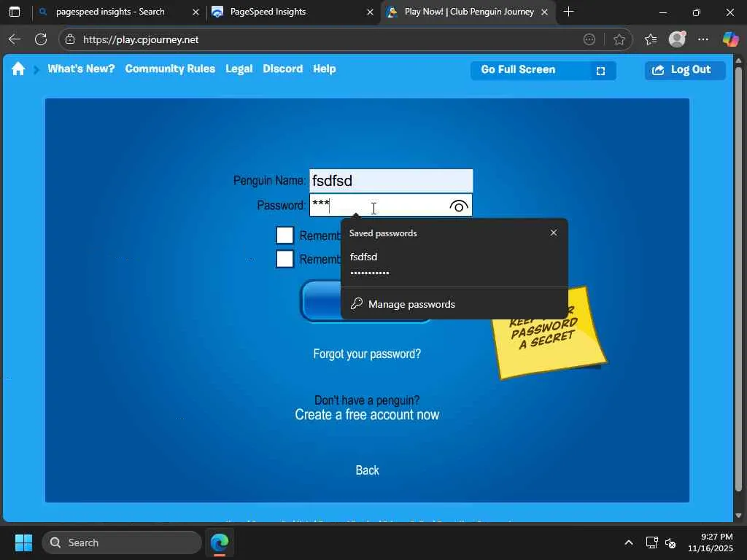The image size is (747, 560).
Task: Open the Help link
Action: [x=325, y=69]
